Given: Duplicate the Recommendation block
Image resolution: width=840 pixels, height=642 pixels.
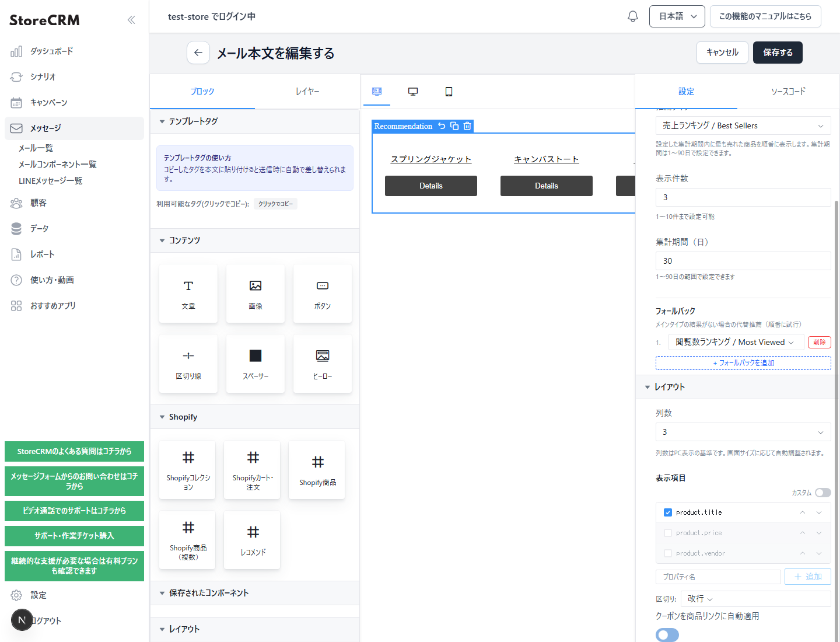Looking at the screenshot, I should point(454,126).
